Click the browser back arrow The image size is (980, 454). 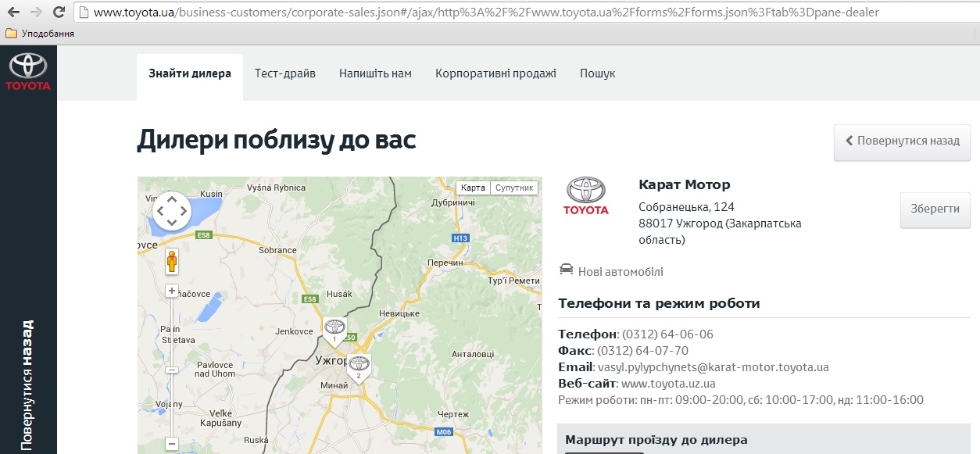[13, 13]
